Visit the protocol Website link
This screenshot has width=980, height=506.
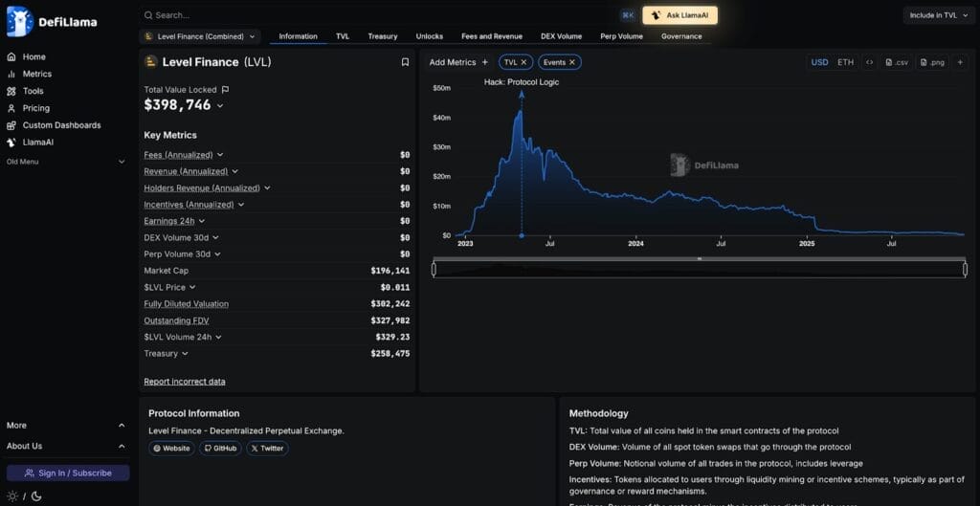[x=172, y=448]
